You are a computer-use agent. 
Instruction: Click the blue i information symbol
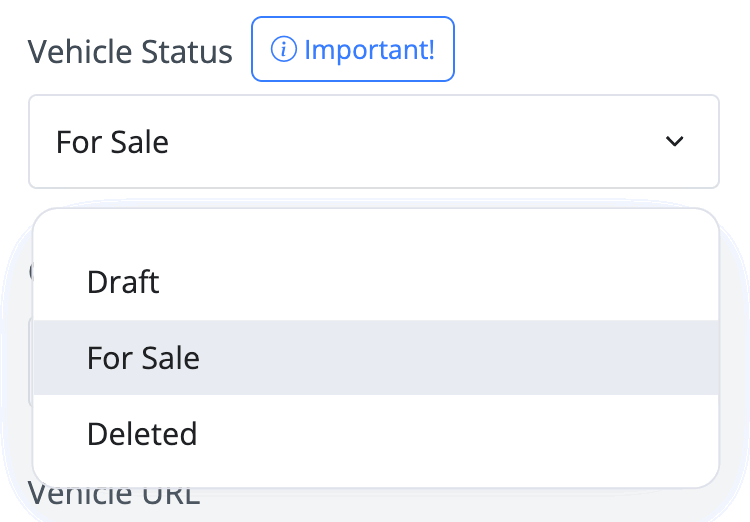[284, 49]
